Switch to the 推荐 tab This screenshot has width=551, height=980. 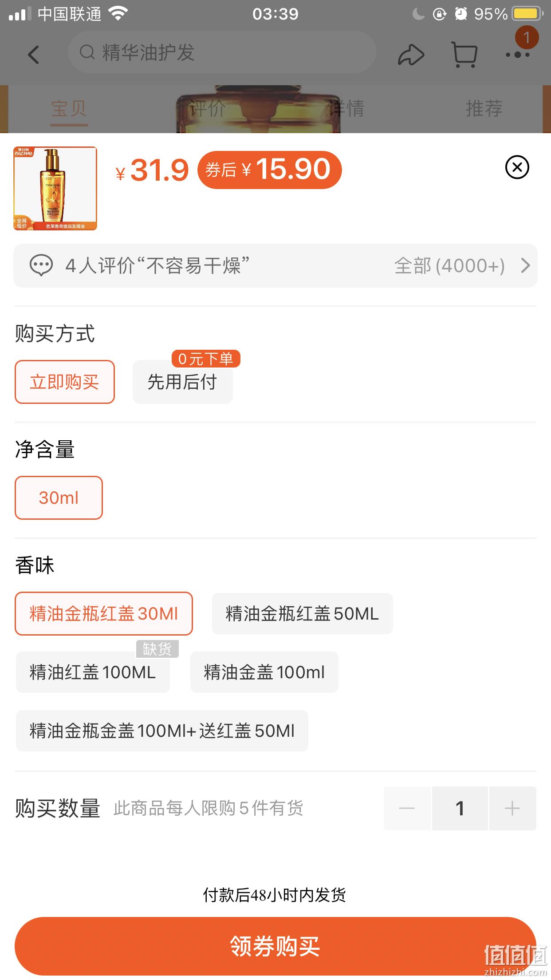coord(484,108)
